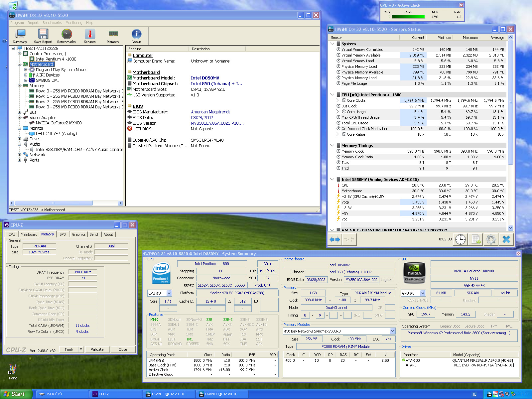Viewport: 532px width, 399px height.
Task: Expand the Drives tree node
Action: 20,139
